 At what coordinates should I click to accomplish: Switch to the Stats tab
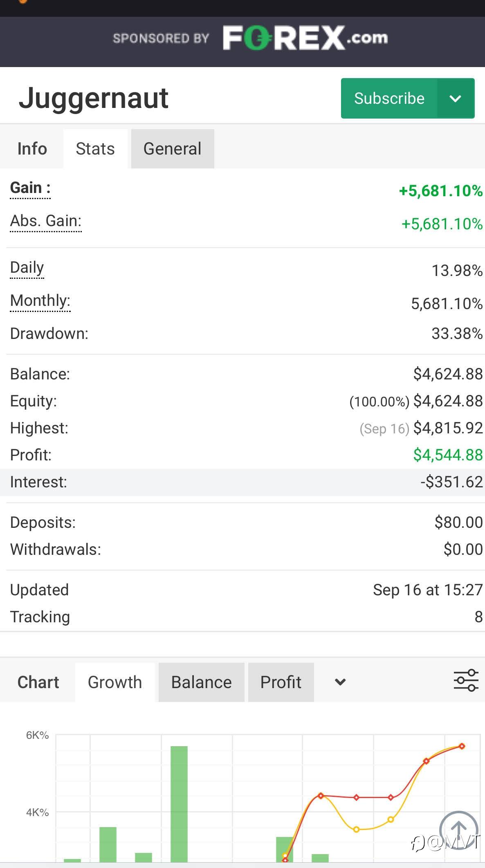click(95, 149)
